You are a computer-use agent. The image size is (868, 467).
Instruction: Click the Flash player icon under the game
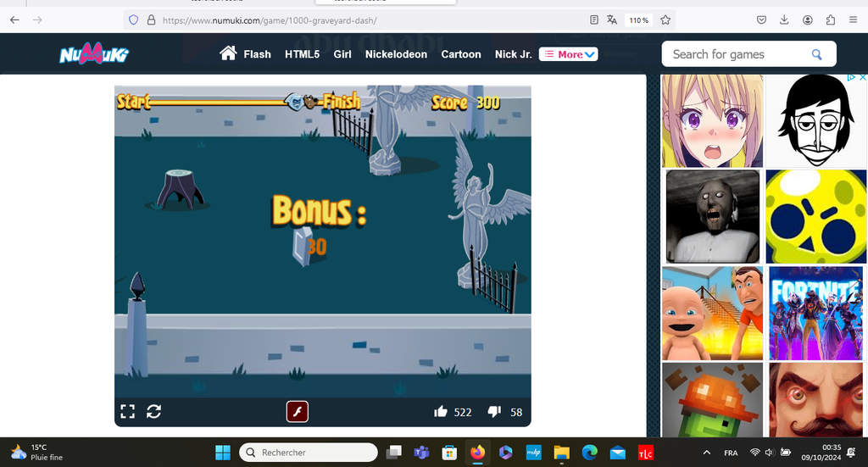click(x=297, y=412)
